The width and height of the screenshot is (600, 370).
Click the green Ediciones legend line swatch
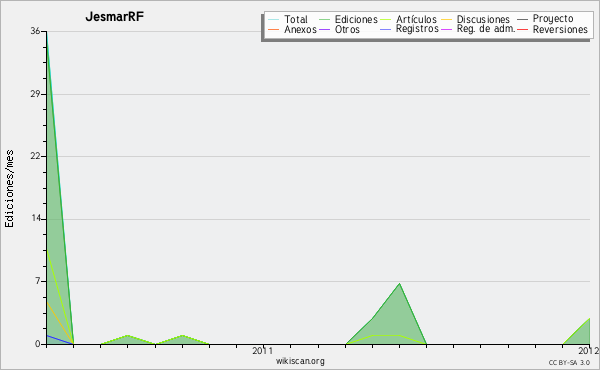click(324, 19)
